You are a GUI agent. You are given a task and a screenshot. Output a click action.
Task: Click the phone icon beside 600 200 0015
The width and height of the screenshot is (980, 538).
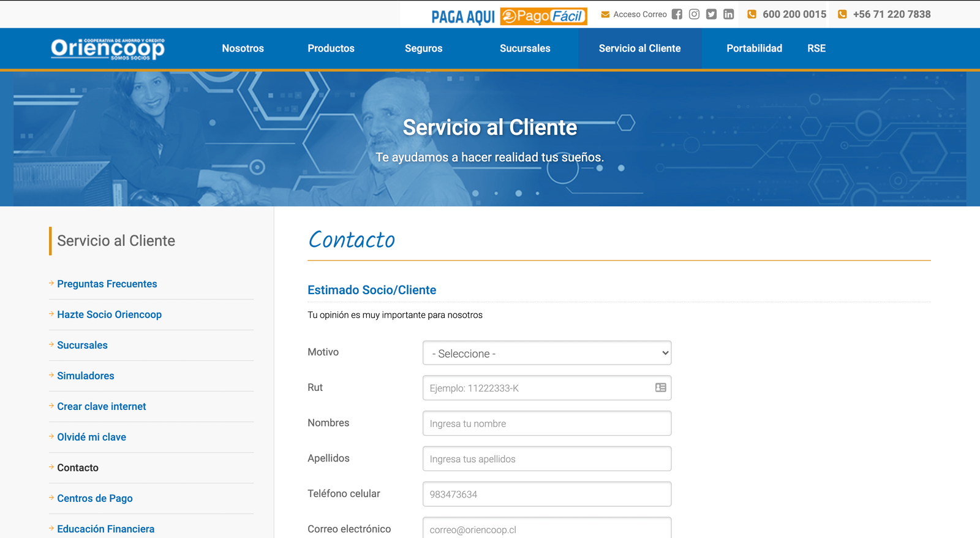click(752, 14)
